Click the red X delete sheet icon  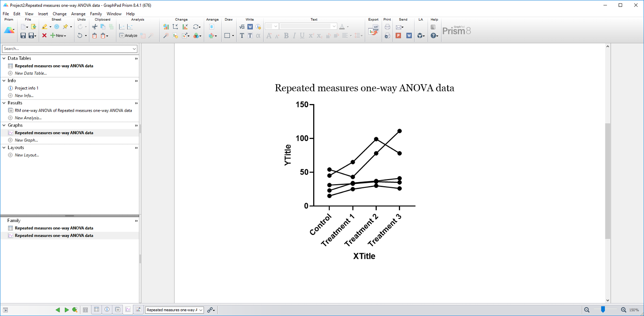point(44,35)
